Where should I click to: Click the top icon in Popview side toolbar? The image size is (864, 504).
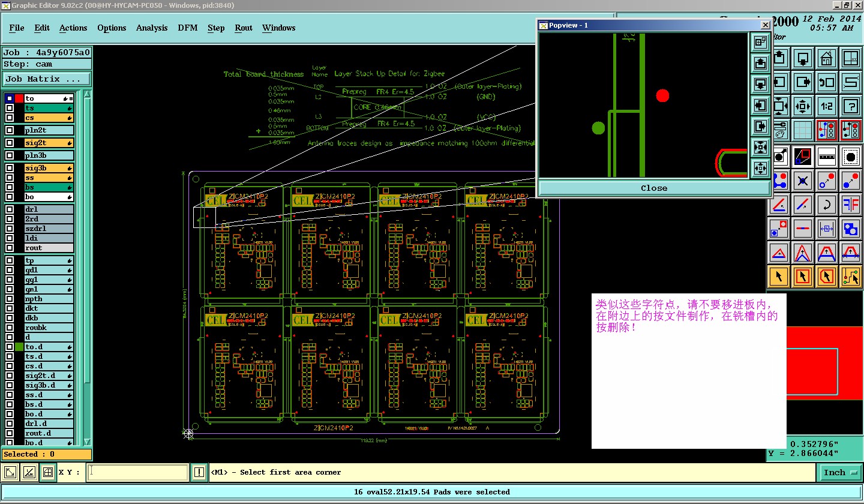[760, 42]
